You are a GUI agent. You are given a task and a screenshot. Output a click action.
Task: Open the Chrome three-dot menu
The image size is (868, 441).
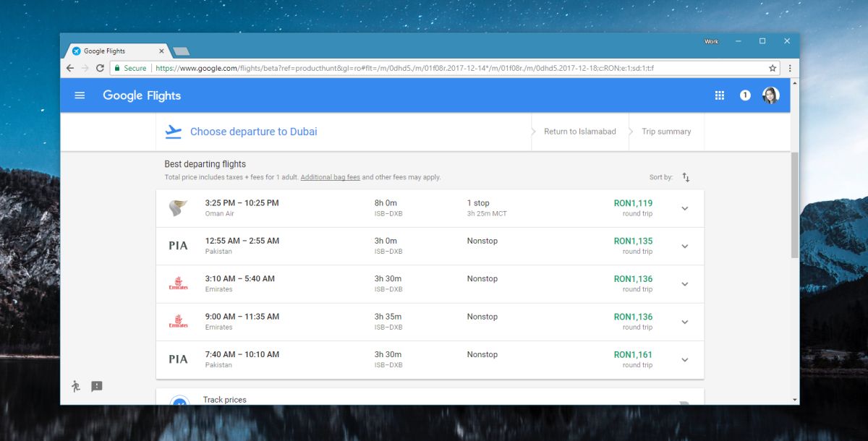pos(790,68)
